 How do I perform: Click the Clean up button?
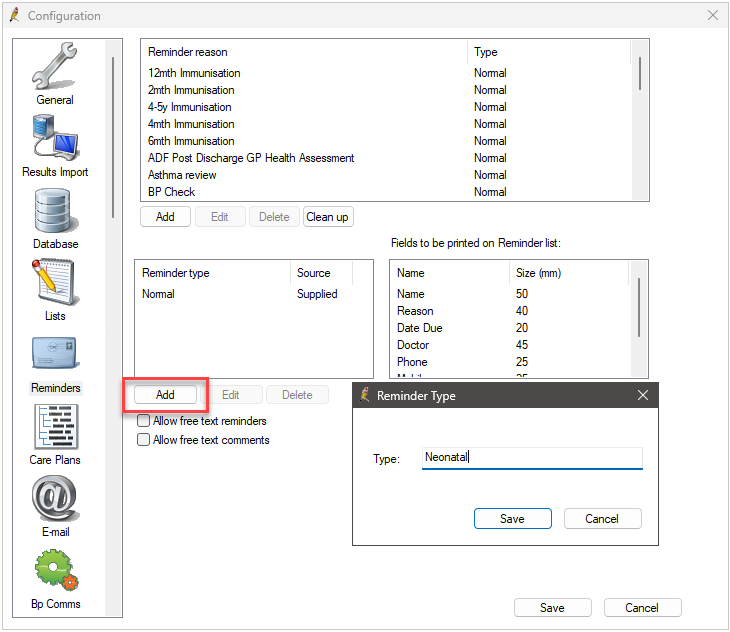[328, 217]
